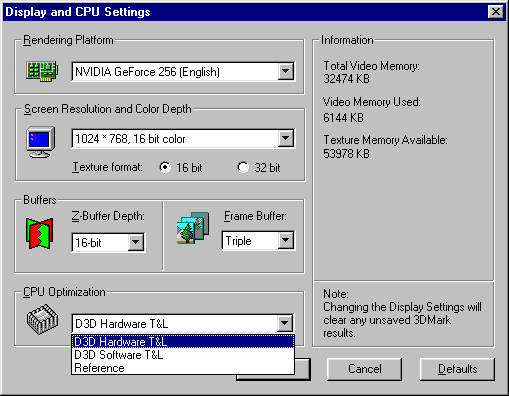Click the Cancel button

(x=364, y=369)
